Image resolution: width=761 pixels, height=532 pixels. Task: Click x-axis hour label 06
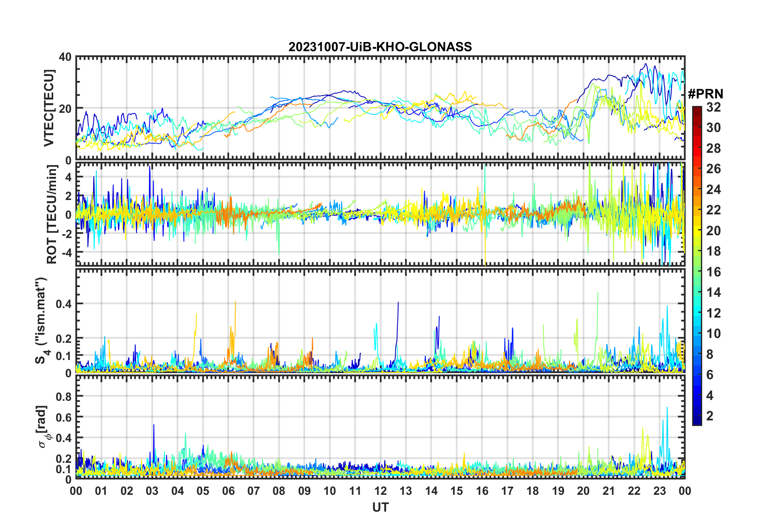coord(228,491)
